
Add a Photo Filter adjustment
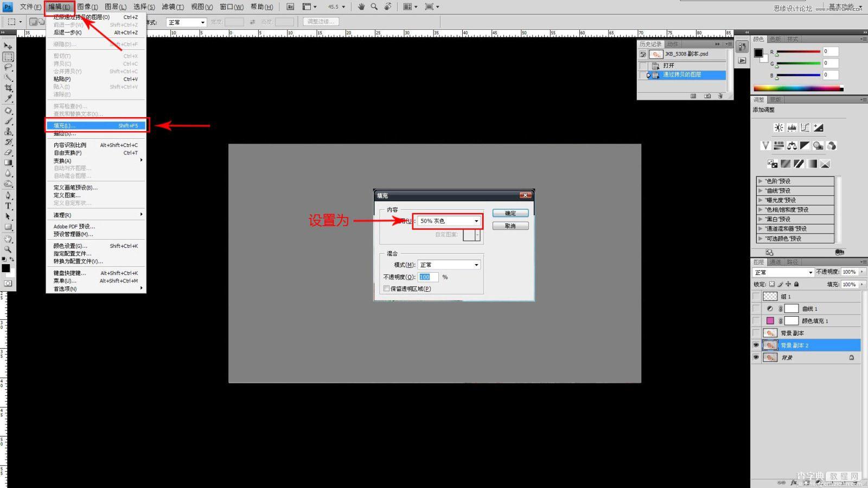pyautogui.click(x=818, y=146)
